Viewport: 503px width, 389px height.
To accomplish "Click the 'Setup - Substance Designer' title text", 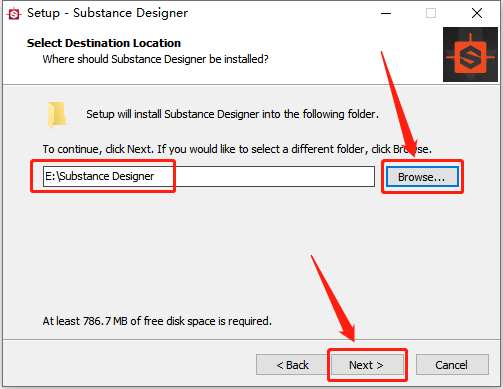I will point(107,13).
